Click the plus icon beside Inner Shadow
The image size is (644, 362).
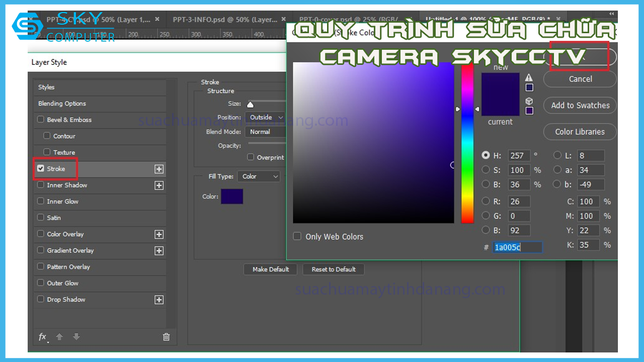click(x=159, y=186)
